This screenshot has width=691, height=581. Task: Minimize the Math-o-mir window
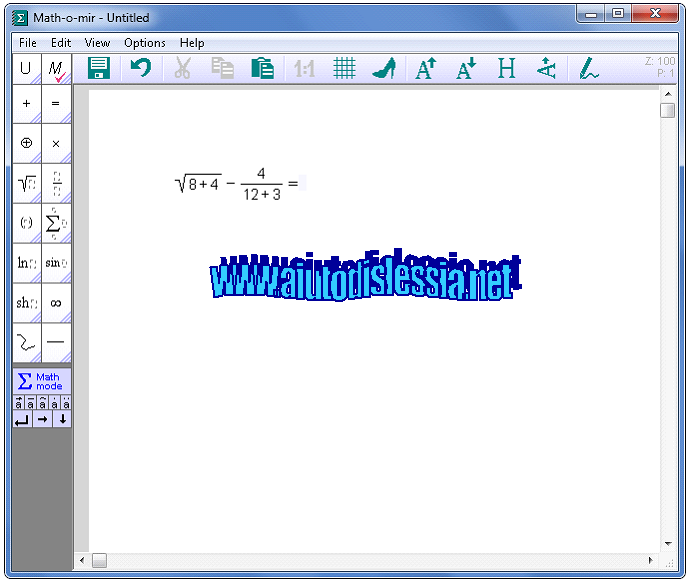pos(591,15)
